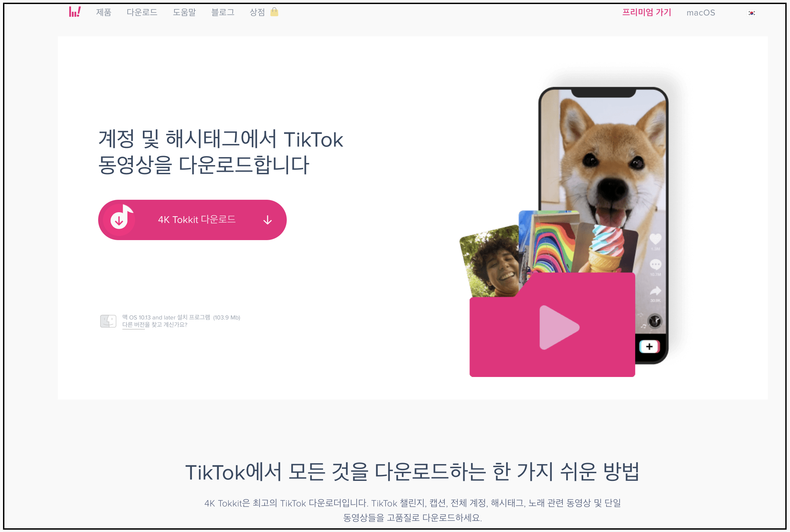Open the 블로그 link
The width and height of the screenshot is (790, 532).
[223, 12]
